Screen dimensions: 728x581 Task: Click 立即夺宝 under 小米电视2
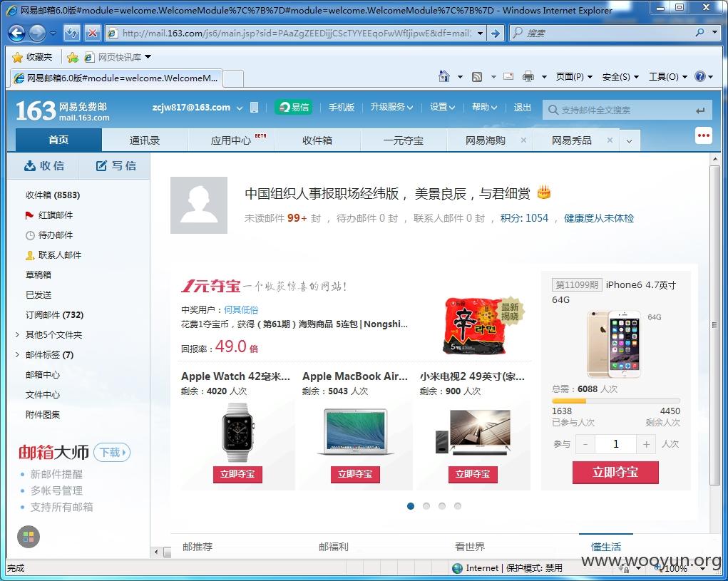473,474
